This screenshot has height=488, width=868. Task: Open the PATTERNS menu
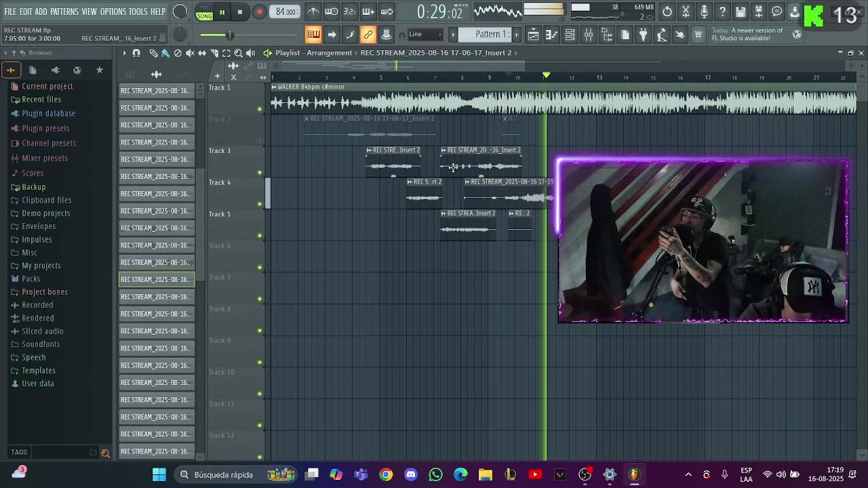(64, 12)
